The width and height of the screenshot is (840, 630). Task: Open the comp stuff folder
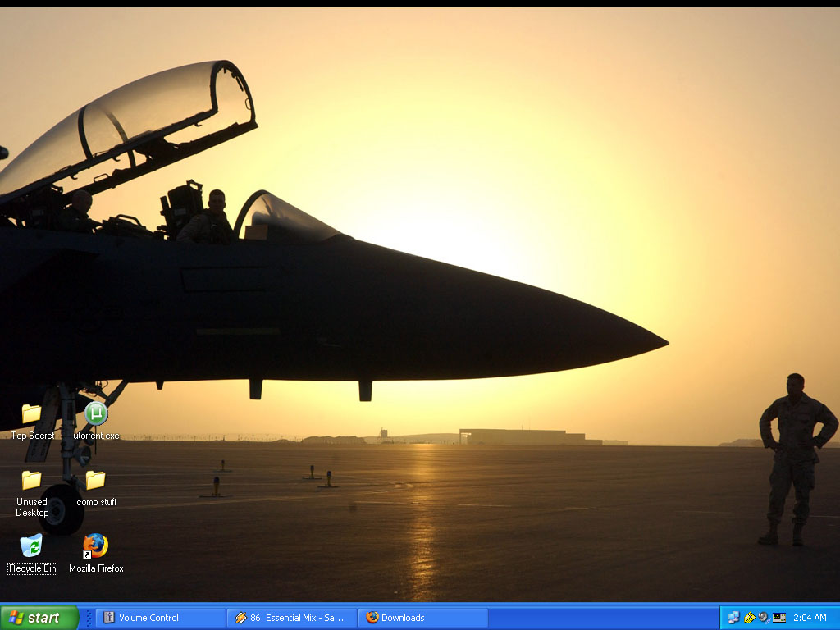tap(96, 480)
